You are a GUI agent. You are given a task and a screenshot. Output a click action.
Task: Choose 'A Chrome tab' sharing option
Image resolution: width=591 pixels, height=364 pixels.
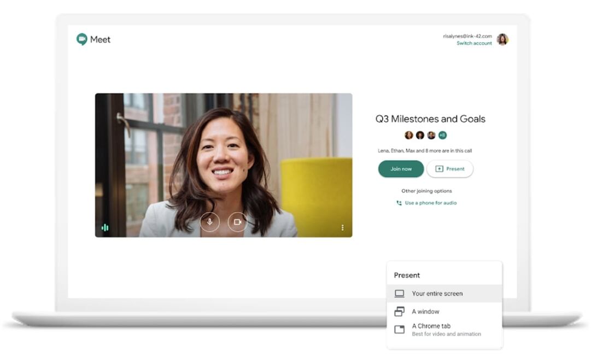tap(430, 326)
